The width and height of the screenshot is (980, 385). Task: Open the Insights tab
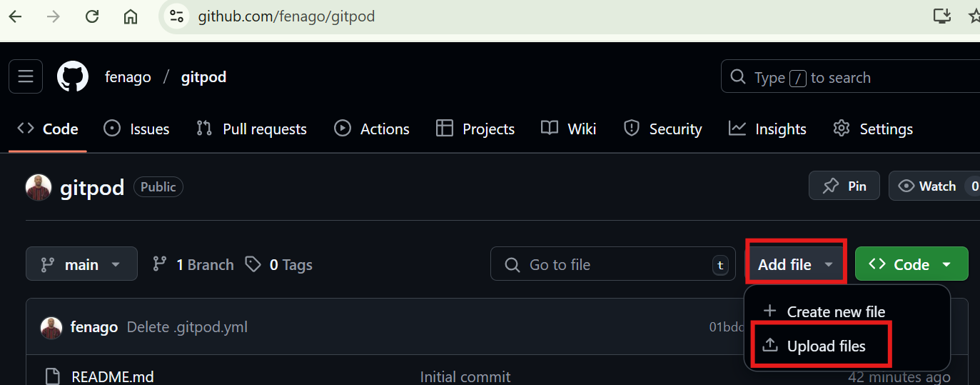pyautogui.click(x=767, y=129)
